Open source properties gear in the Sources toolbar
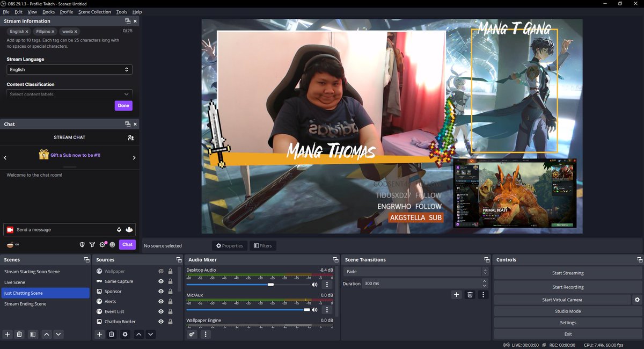Image resolution: width=644 pixels, height=349 pixels. (125, 334)
